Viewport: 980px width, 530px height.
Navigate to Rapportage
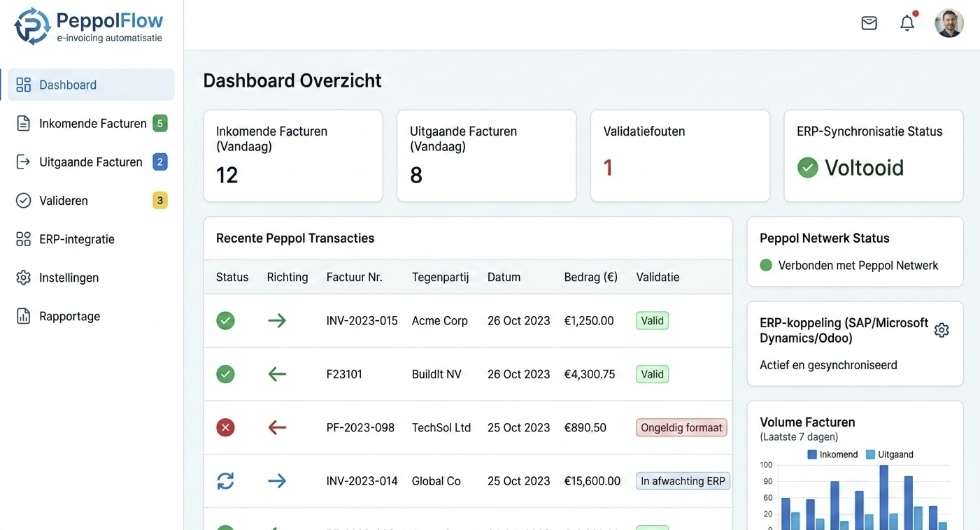click(69, 316)
